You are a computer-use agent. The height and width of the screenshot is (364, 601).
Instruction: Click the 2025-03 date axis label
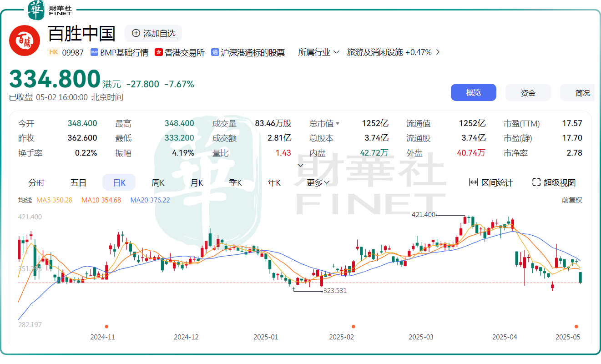point(421,337)
